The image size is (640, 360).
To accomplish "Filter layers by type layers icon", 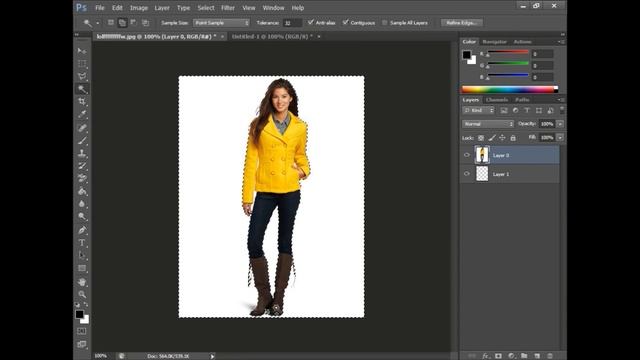I will [x=527, y=111].
